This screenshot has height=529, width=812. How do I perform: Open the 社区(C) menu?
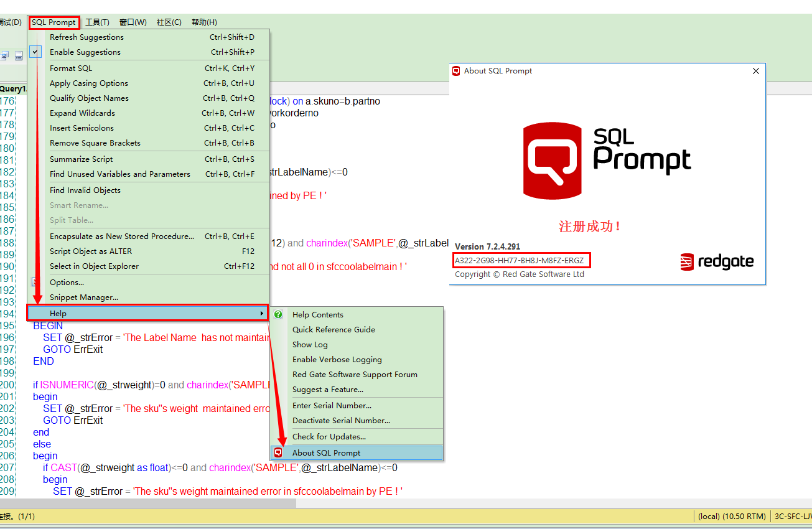click(x=168, y=22)
